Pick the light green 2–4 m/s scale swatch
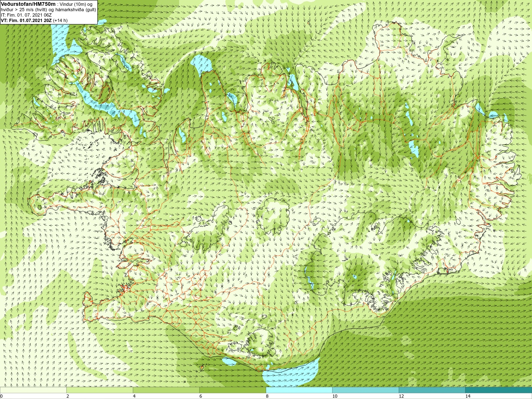The width and height of the screenshot is (532, 399). coord(100,390)
